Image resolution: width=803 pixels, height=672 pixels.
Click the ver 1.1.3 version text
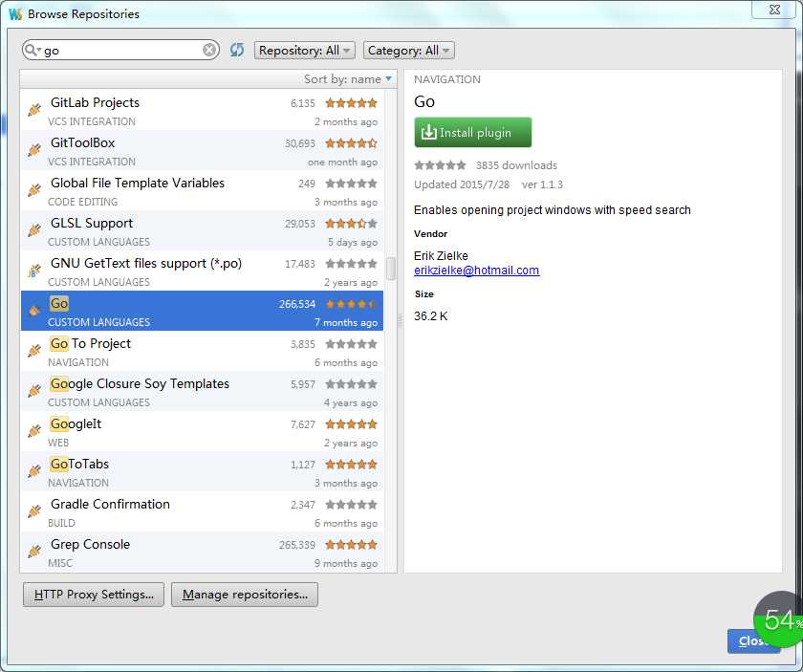[x=542, y=184]
